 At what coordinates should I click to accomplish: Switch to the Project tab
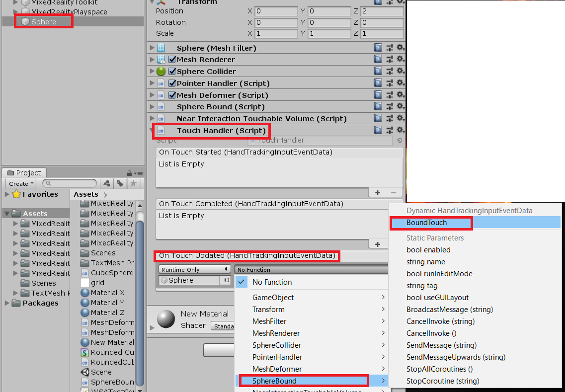pos(24,173)
